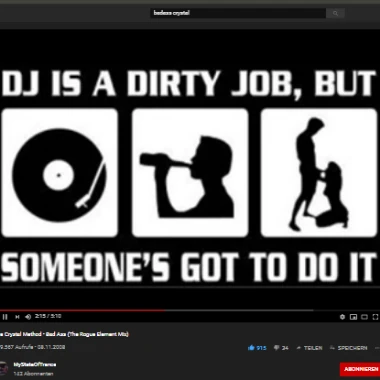Dislike the video with thumbs down
The height and width of the screenshot is (380, 380).
[x=281, y=348]
